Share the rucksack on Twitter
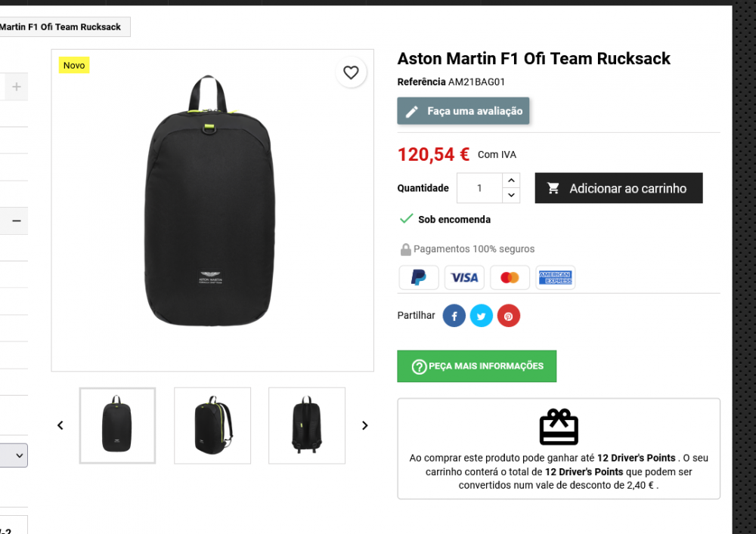756x534 pixels. (x=481, y=316)
